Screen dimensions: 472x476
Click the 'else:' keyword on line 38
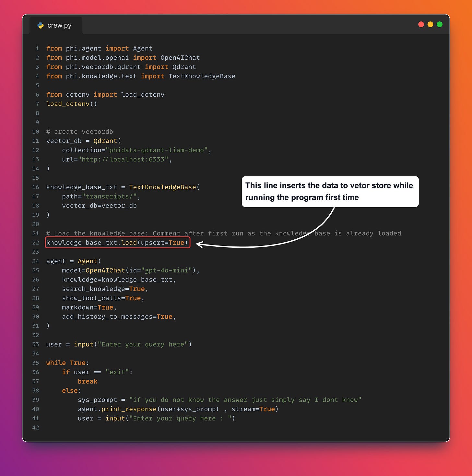pyautogui.click(x=72, y=390)
